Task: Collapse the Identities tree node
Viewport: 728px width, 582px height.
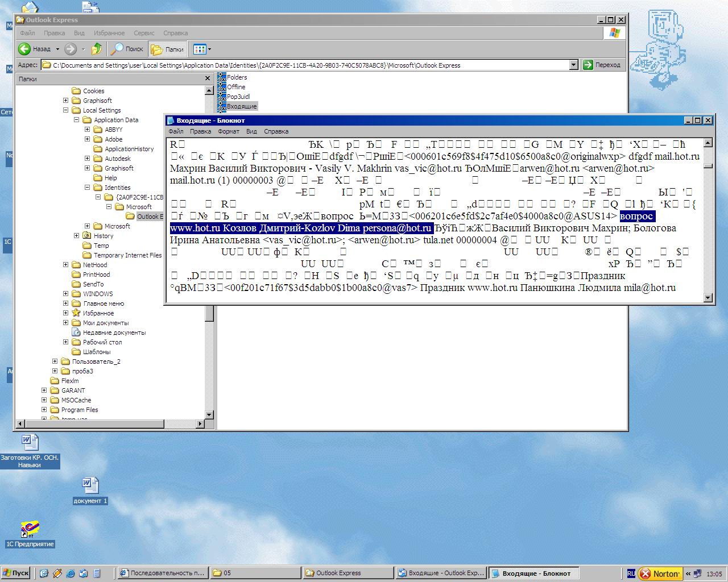Action: tap(87, 188)
